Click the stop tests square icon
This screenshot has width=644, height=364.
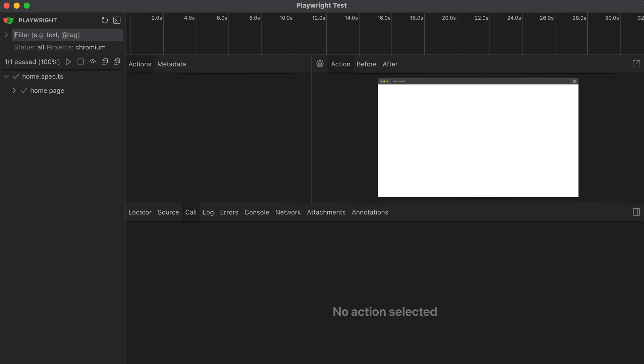(80, 62)
